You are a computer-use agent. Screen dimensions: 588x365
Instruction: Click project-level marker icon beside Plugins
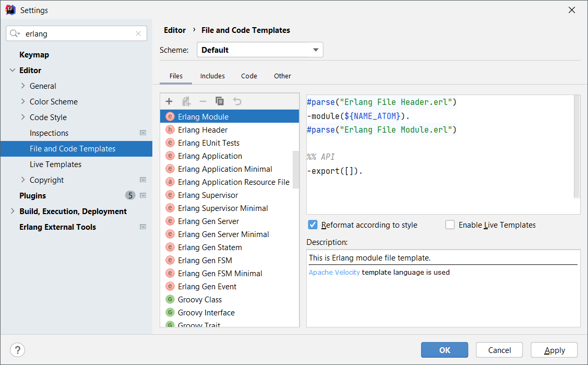(143, 195)
